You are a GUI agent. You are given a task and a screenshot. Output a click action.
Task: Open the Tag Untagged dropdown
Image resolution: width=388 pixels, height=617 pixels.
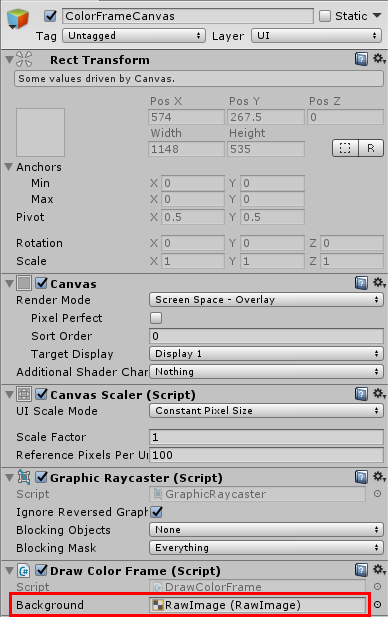(x=134, y=36)
